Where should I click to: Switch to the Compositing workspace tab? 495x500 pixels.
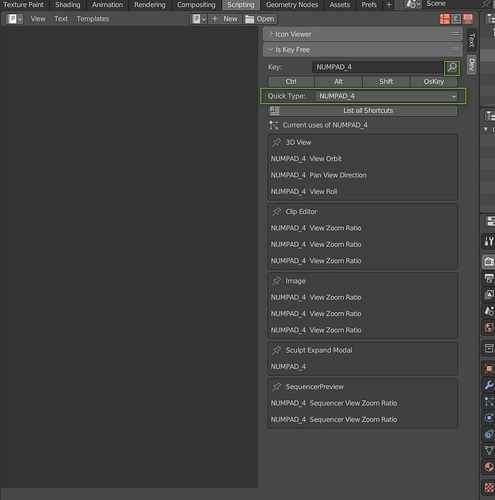click(x=196, y=5)
